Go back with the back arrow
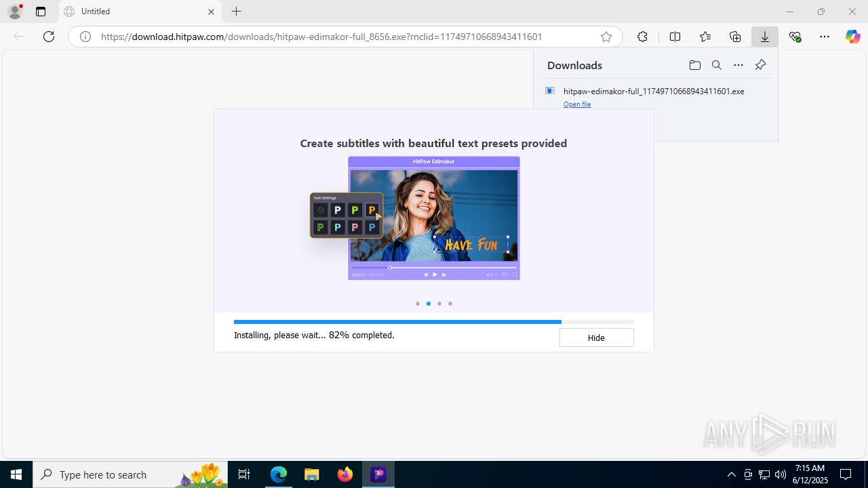The height and width of the screenshot is (488, 868). pyautogui.click(x=19, y=37)
